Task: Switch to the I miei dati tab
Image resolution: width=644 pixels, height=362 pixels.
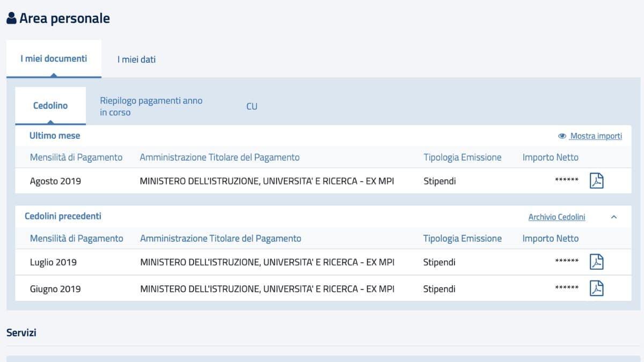Action: pos(136,60)
